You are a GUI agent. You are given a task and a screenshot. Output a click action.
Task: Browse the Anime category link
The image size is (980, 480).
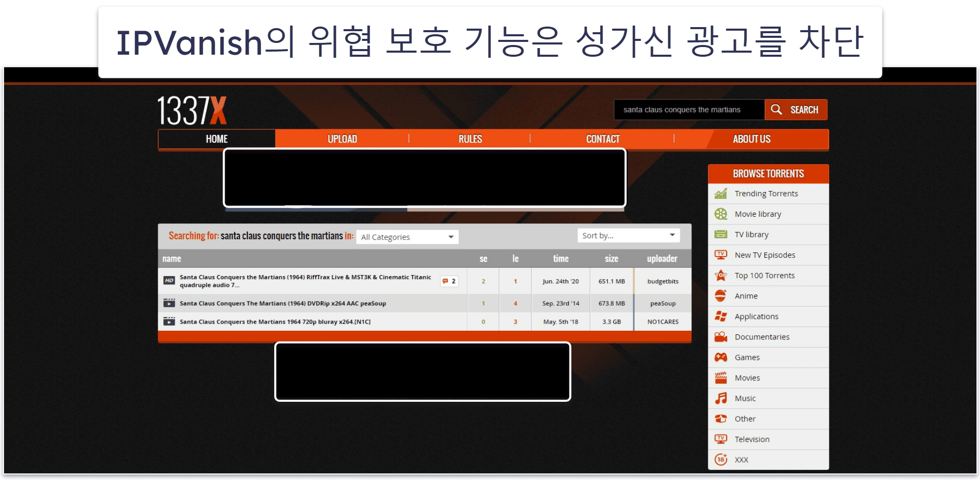point(746,296)
